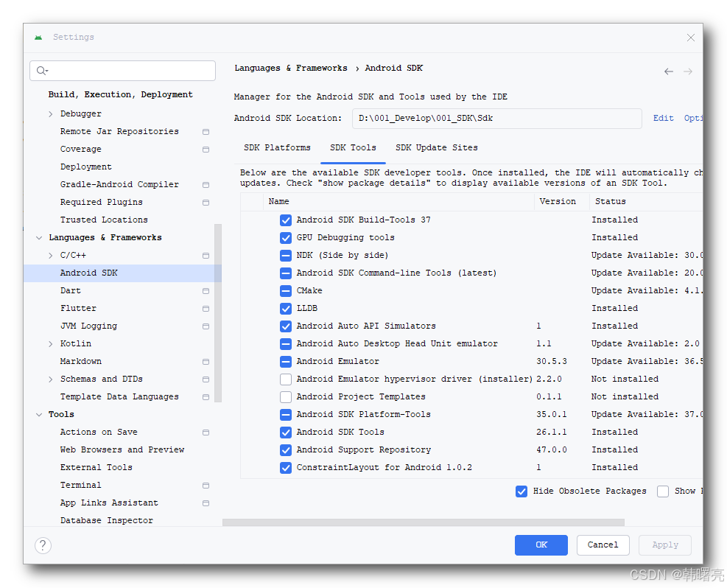The height and width of the screenshot is (588, 727).
Task: Open the Terminal settings page
Action: tap(81, 485)
